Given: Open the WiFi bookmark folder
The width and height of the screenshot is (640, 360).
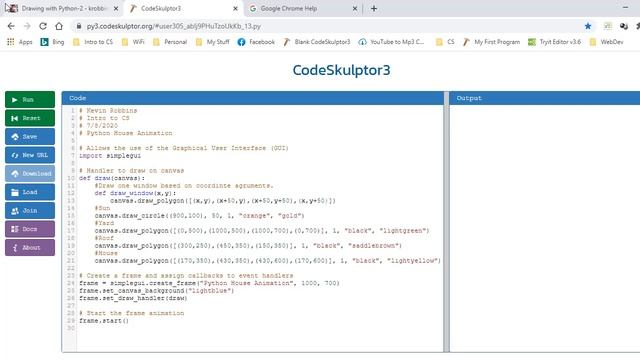Looking at the screenshot, I should coord(133,42).
